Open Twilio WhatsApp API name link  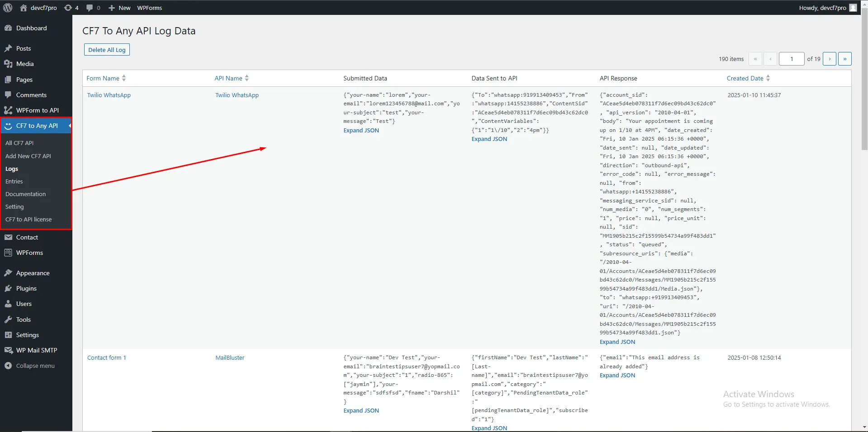coord(237,95)
